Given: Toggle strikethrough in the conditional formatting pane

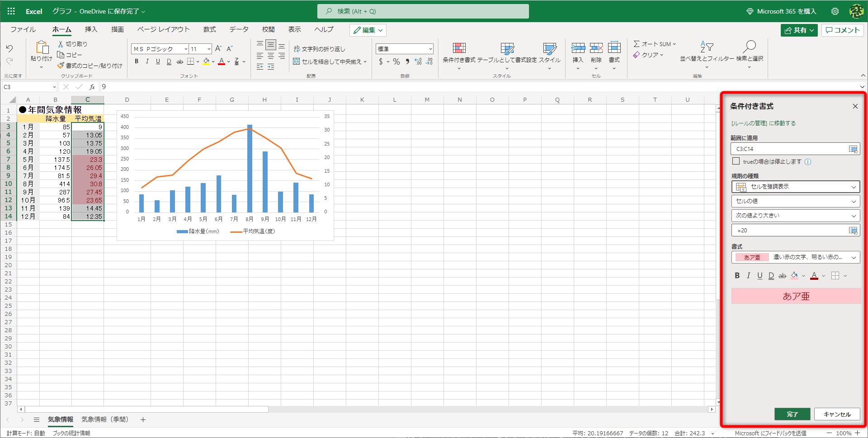Looking at the screenshot, I should pos(783,276).
